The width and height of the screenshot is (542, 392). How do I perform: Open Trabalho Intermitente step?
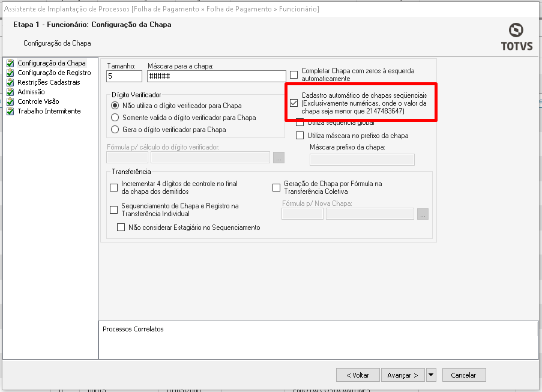(x=49, y=111)
